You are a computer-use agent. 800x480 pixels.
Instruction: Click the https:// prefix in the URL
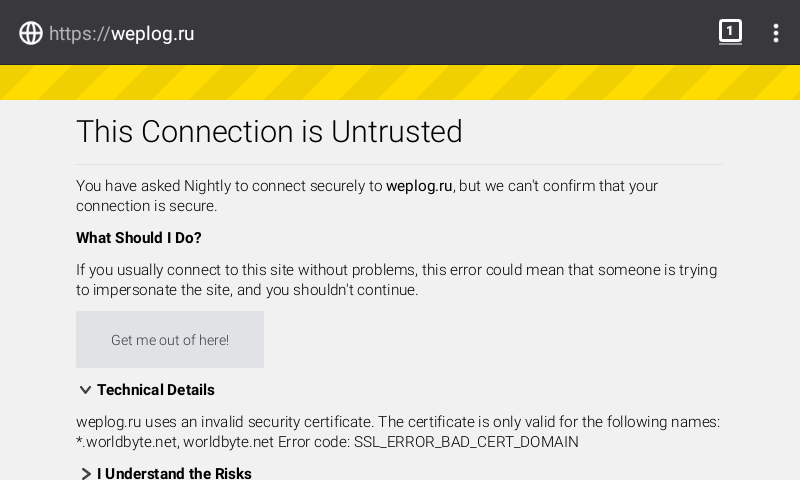[x=79, y=34]
